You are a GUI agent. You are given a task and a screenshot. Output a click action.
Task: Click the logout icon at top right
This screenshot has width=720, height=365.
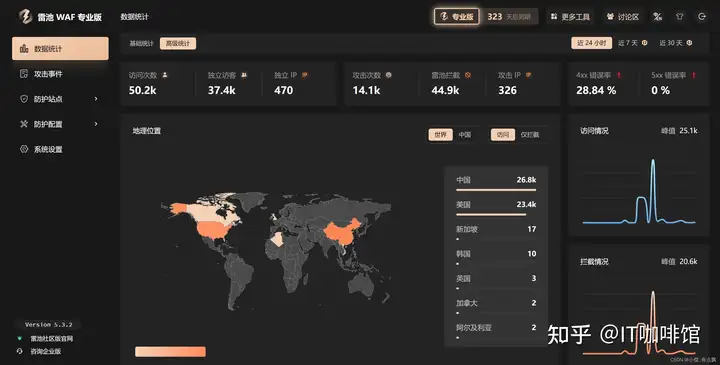[702, 17]
